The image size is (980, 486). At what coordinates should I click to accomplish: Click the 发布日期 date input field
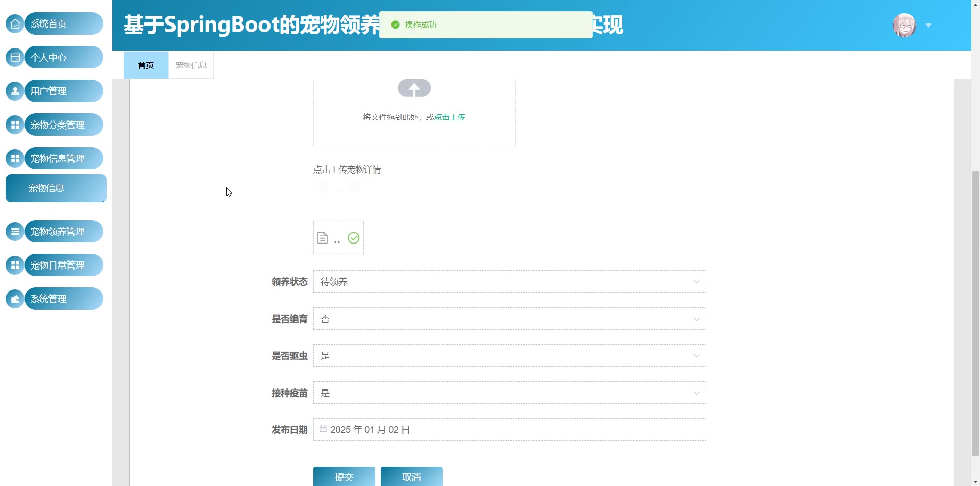[509, 429]
